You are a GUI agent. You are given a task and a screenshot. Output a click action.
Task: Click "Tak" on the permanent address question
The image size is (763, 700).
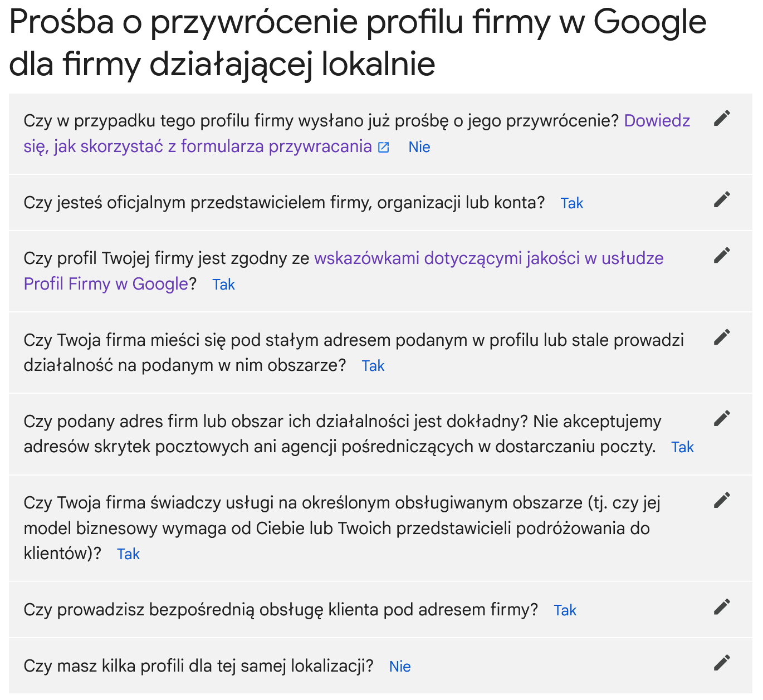click(373, 365)
